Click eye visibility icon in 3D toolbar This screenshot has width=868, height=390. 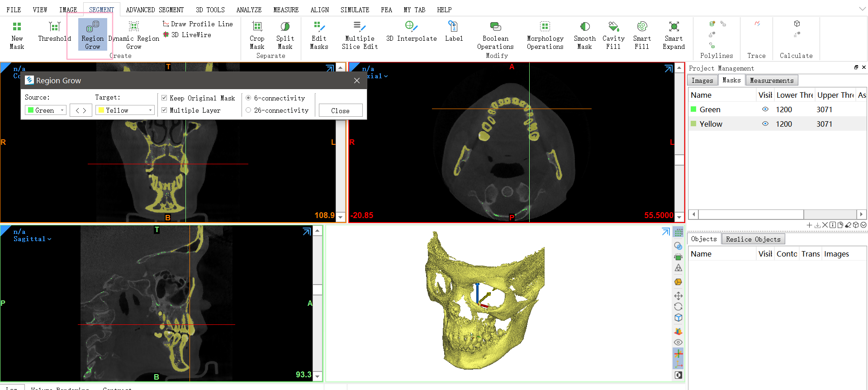click(678, 342)
